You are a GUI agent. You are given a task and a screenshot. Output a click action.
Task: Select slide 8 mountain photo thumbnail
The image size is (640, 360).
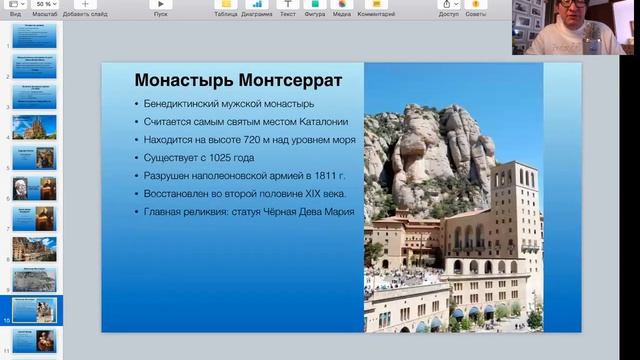[34, 249]
